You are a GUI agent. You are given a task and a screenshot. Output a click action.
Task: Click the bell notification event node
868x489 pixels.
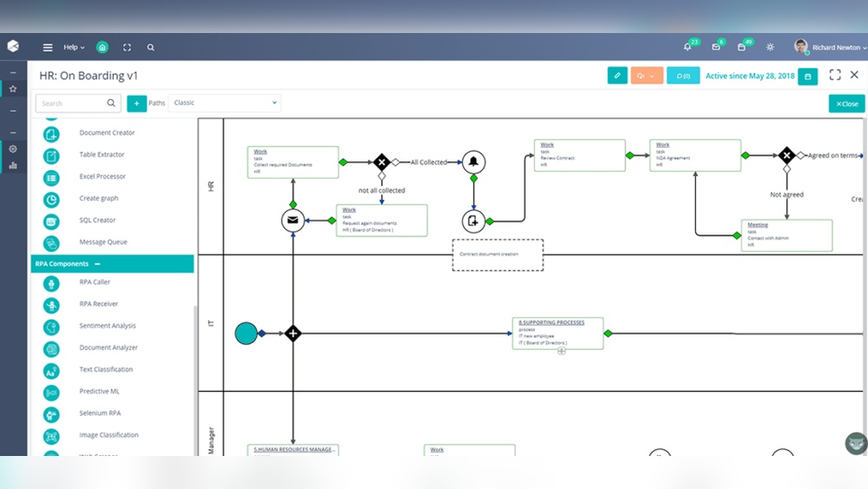point(474,162)
